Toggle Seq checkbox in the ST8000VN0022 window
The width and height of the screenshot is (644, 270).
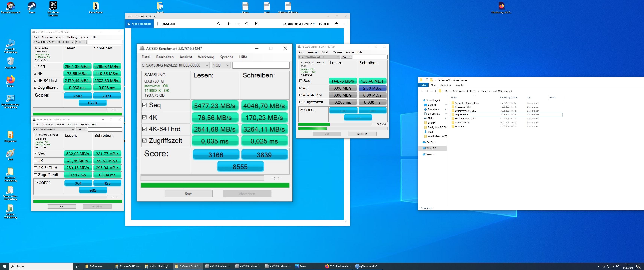coord(300,81)
